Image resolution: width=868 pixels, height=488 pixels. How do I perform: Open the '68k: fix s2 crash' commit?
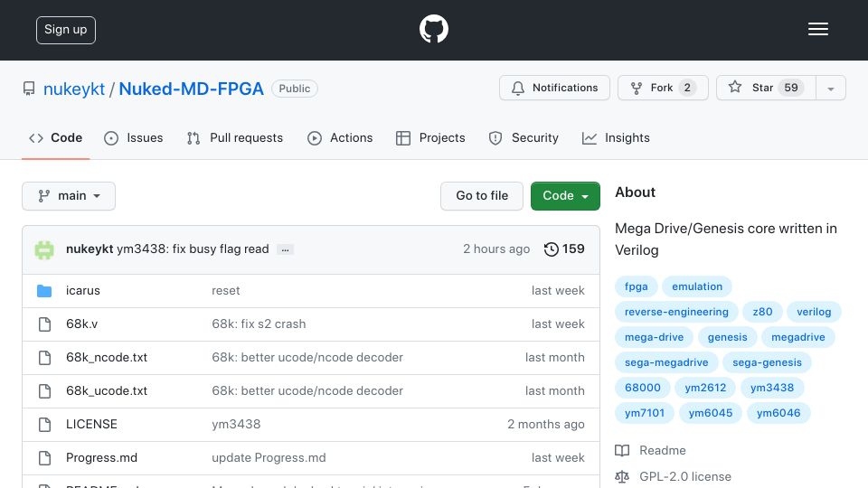[x=259, y=324]
